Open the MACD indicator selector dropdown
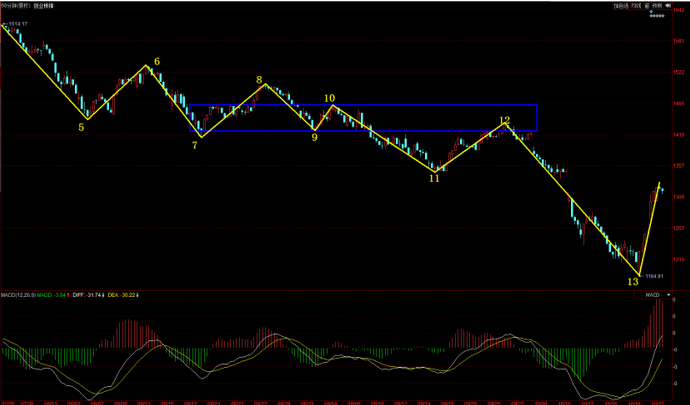 tap(650, 296)
